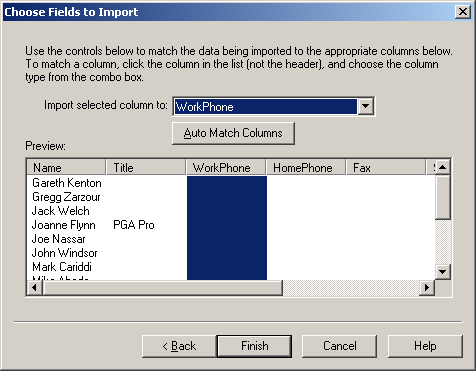Cancel the import dialog
Viewport: 476px width, 371px height.
click(339, 346)
